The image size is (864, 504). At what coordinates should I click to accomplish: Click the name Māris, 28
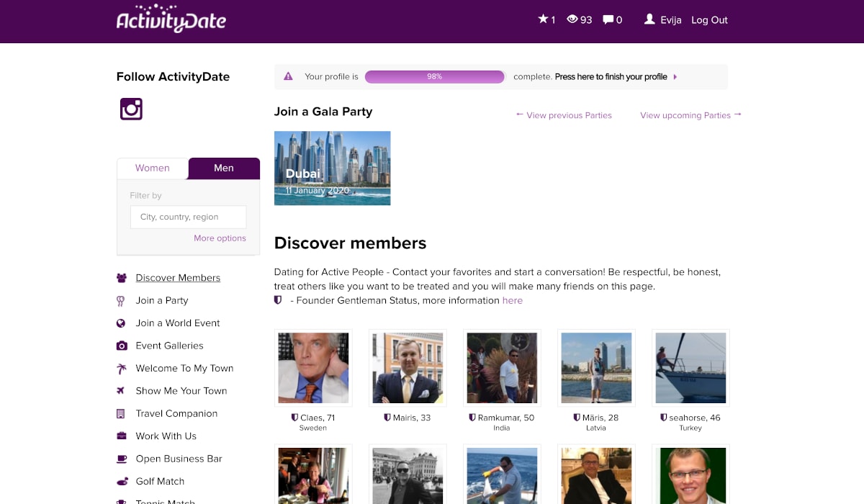click(x=600, y=418)
